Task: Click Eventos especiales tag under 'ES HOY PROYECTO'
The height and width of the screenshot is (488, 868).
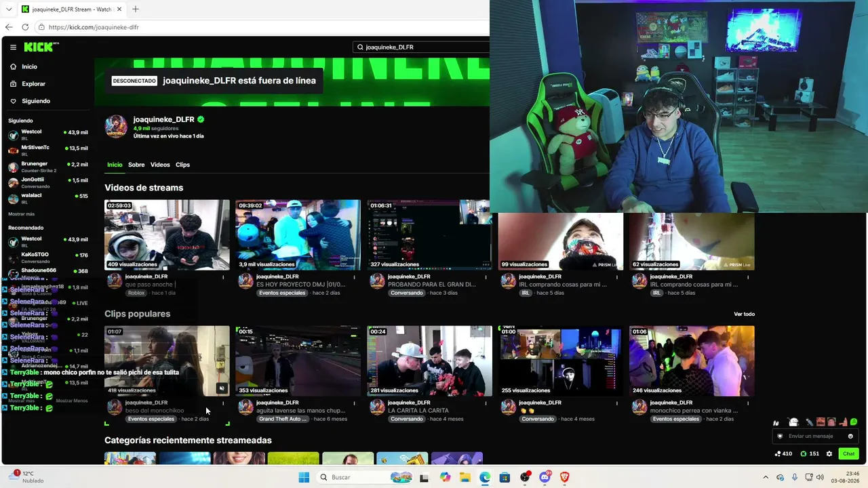Action: coord(282,293)
